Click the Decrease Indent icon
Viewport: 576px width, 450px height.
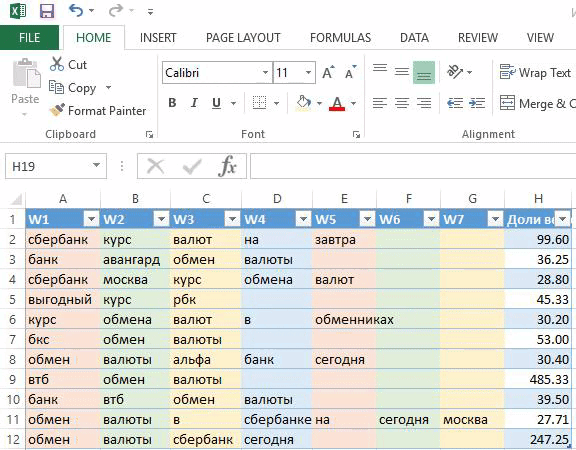(x=455, y=103)
